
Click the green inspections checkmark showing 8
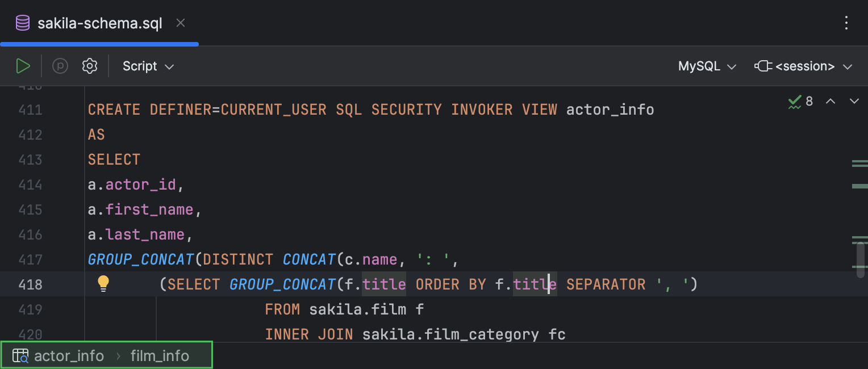pyautogui.click(x=800, y=102)
